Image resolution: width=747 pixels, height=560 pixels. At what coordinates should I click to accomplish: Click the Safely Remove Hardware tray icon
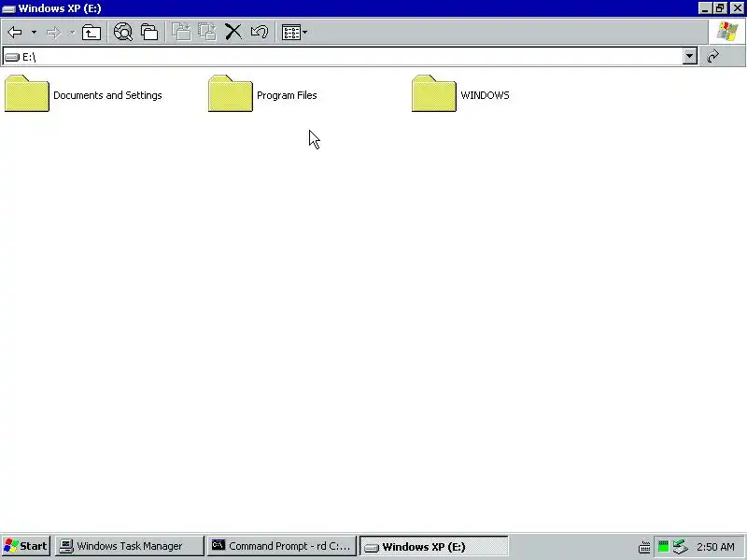coord(681,546)
